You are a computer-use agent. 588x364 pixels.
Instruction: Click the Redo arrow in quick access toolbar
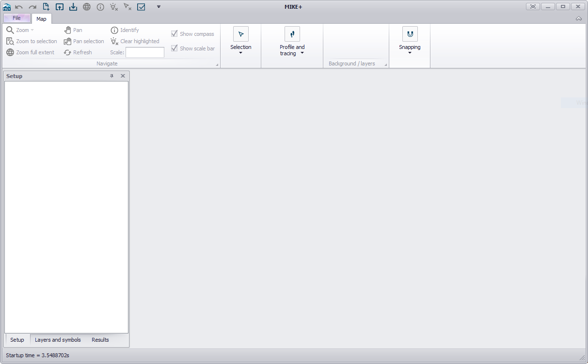[32, 7]
